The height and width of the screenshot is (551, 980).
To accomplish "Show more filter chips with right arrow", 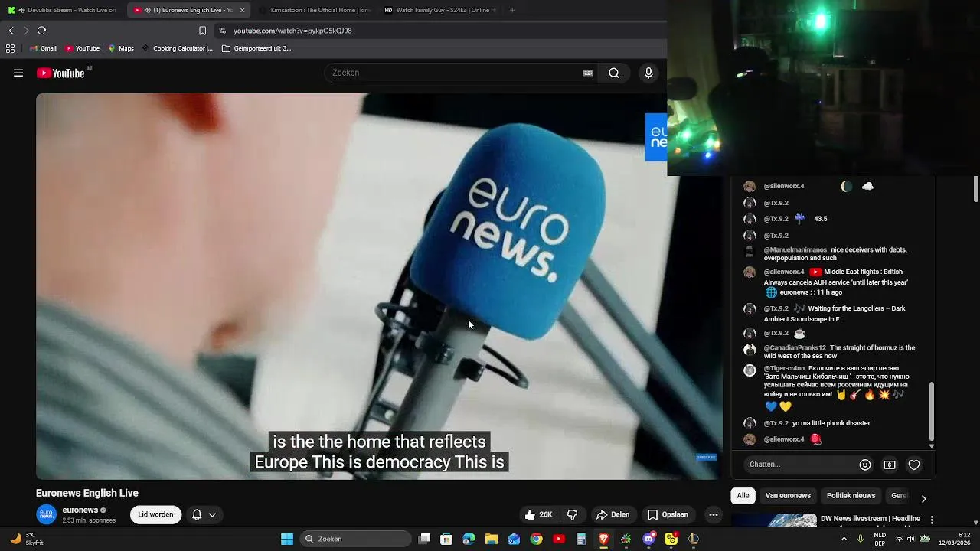I will point(923,498).
